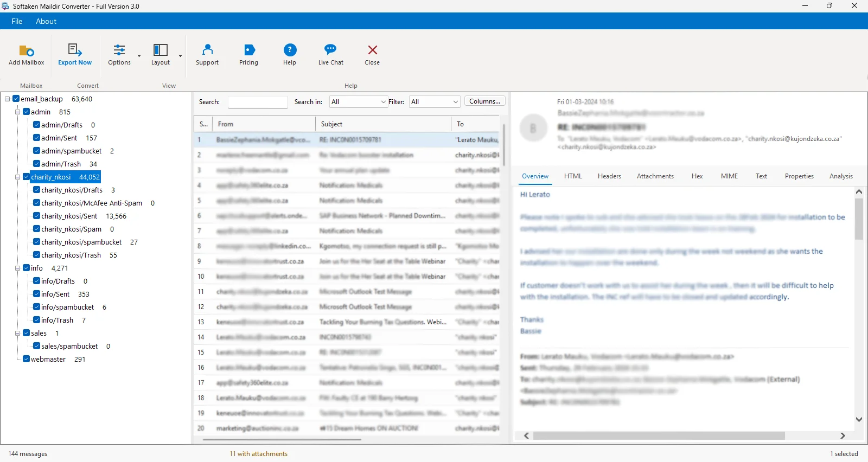Click the preview pane scroll up arrow
Viewport: 868px width, 462px height.
click(x=859, y=191)
